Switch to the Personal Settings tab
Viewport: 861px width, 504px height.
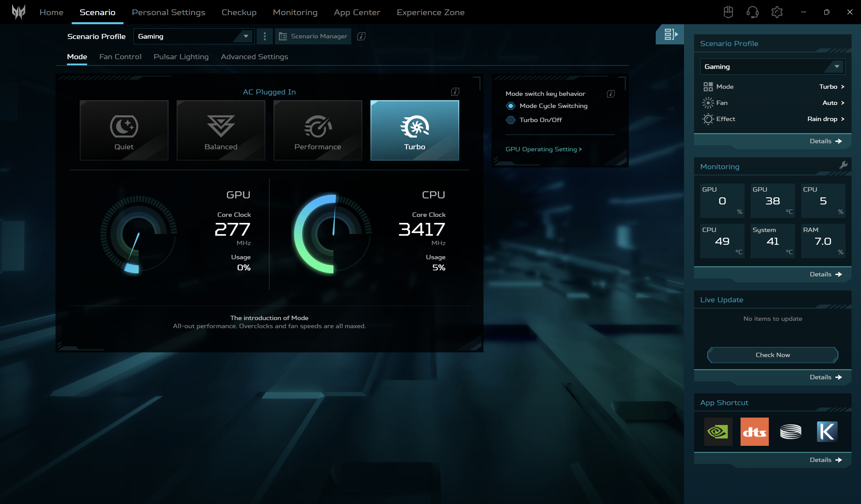169,12
